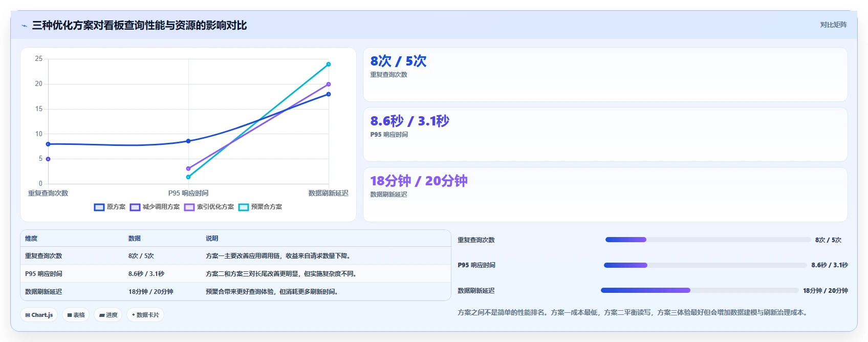Click the 说明 table column header
The image size is (868, 342).
[x=212, y=239]
